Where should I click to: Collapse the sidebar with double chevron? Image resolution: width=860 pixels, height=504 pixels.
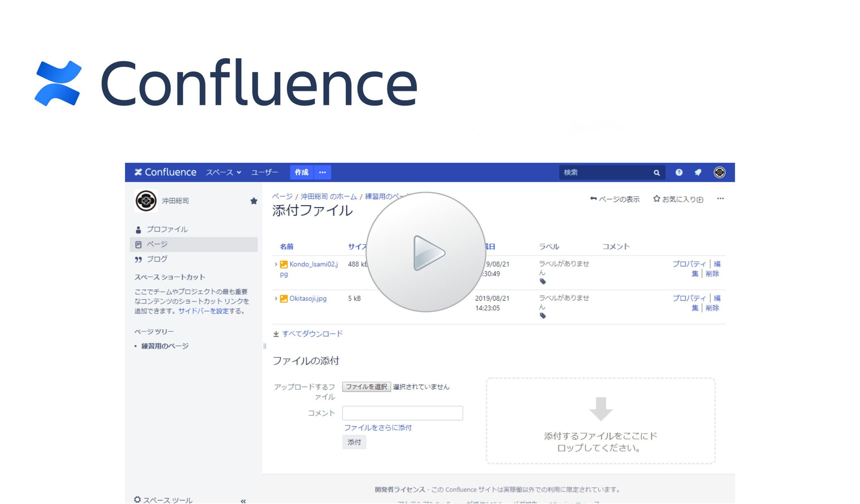pyautogui.click(x=243, y=501)
